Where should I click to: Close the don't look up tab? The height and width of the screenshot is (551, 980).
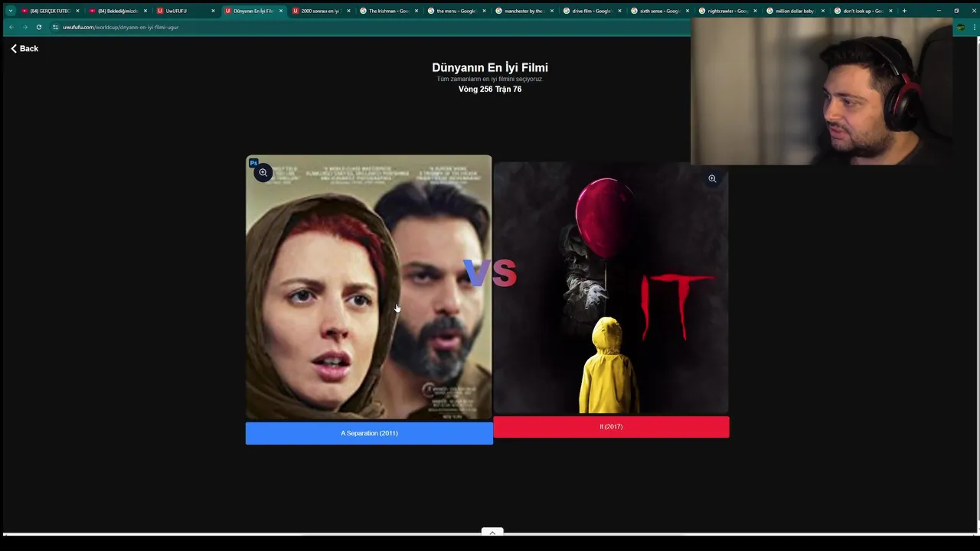[x=890, y=11]
